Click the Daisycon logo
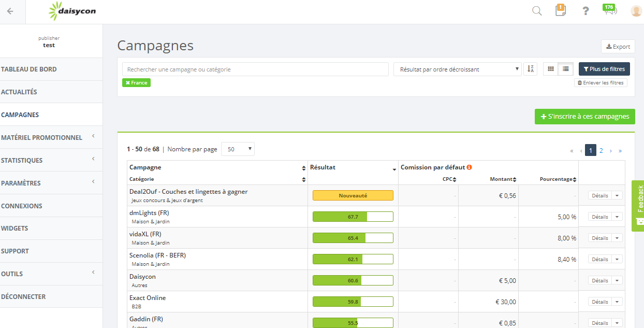644x328 pixels. [72, 11]
